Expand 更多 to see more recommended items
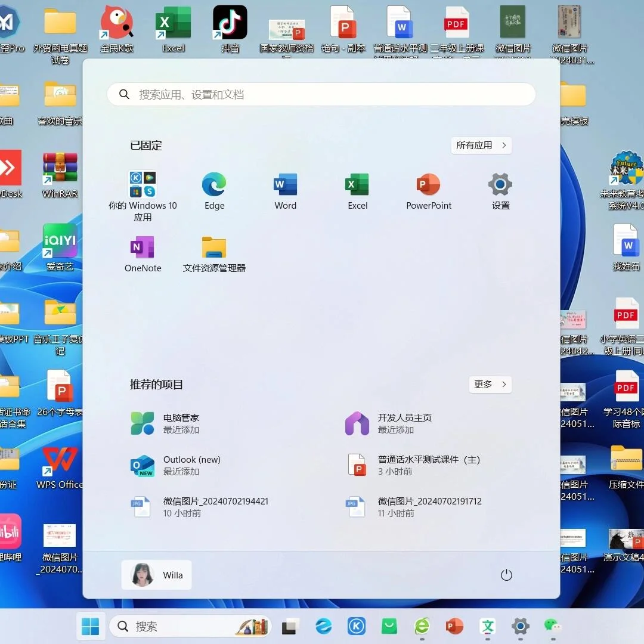The image size is (644, 644). 490,385
